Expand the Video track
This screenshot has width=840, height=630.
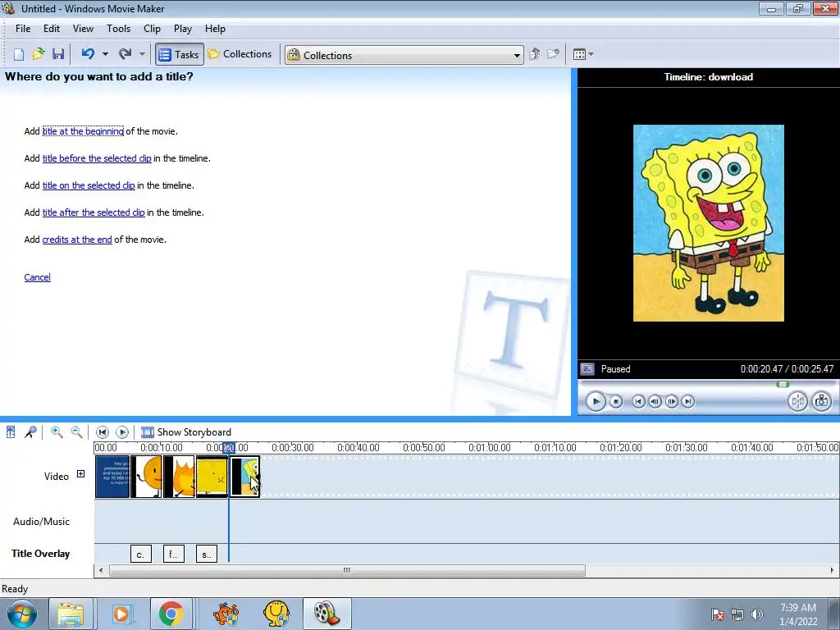click(x=80, y=474)
